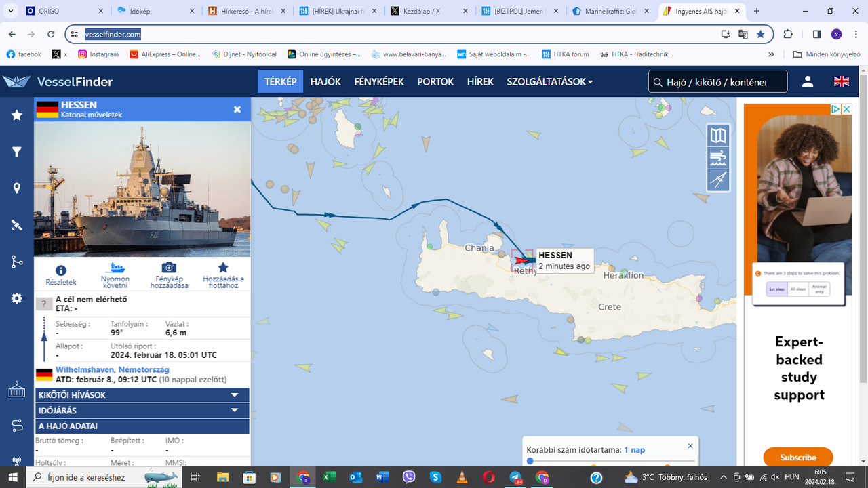The height and width of the screenshot is (488, 868).
Task: Click the Google Translate icon in address bar
Action: click(x=743, y=34)
